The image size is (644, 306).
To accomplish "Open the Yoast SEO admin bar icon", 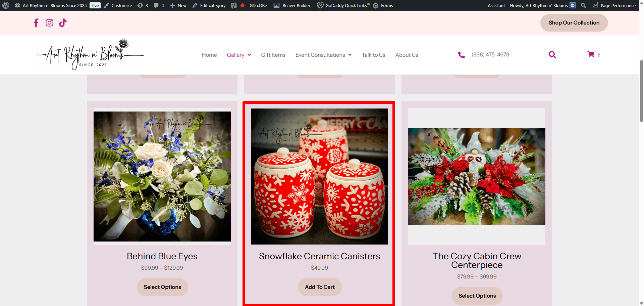I will coord(234,5).
